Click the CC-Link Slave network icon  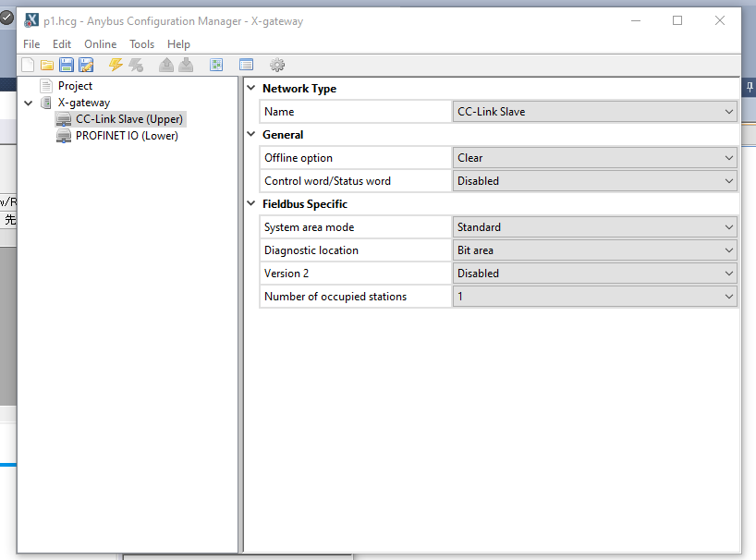pyautogui.click(x=64, y=119)
